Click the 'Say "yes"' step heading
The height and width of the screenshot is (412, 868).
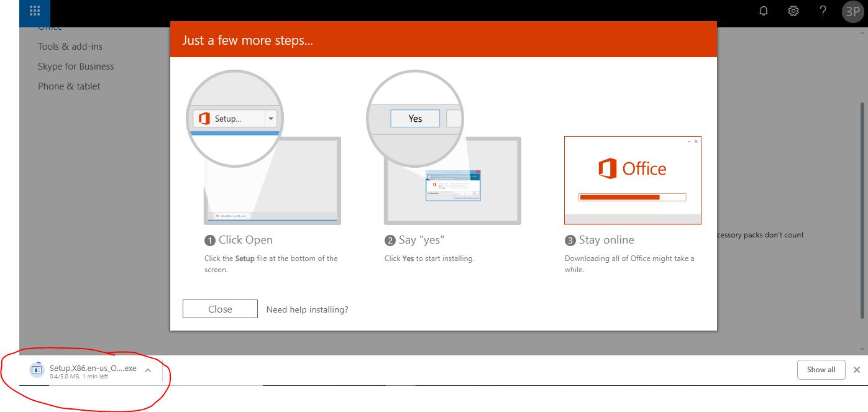422,240
